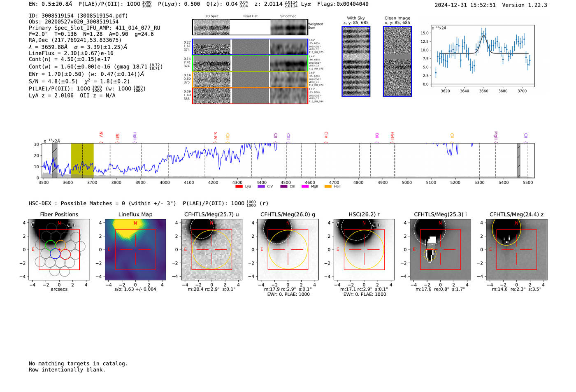Viewport: 576px width, 392px height.
Task: Click the ID: 3008519154 text line
Action: pyautogui.click(x=78, y=16)
